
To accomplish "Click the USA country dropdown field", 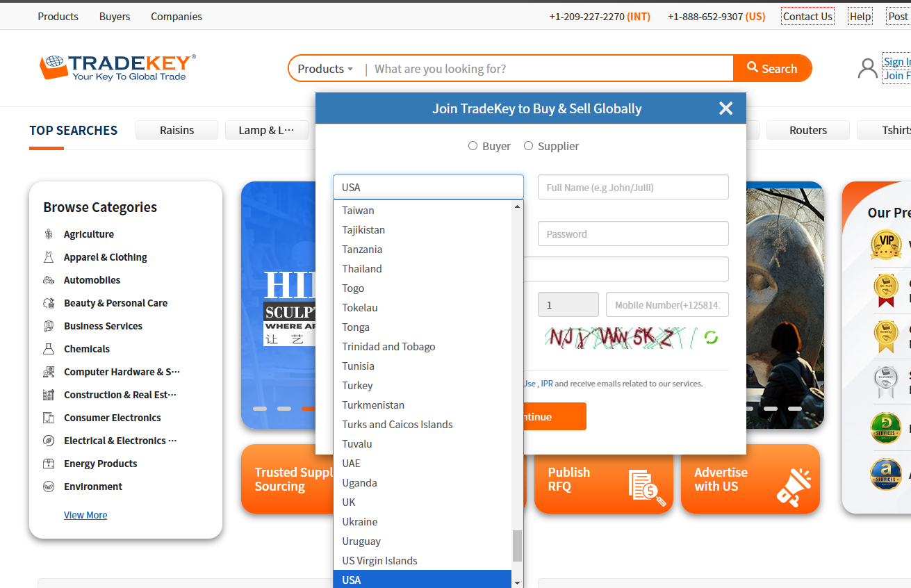I will coord(428,187).
